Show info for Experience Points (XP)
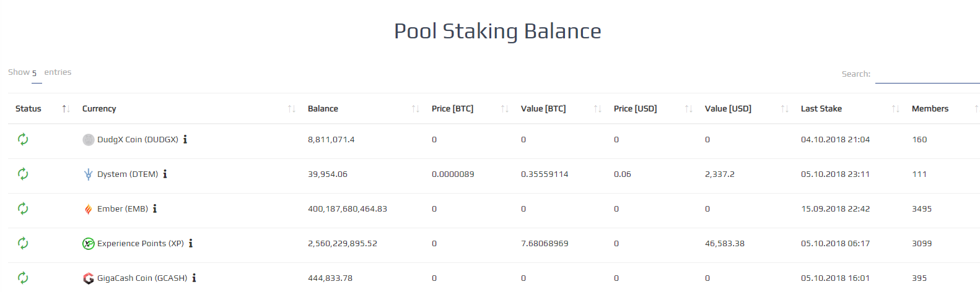This screenshot has height=292, width=980. click(191, 243)
